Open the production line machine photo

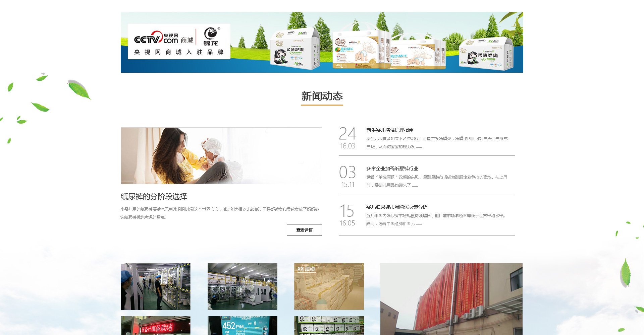click(242, 286)
